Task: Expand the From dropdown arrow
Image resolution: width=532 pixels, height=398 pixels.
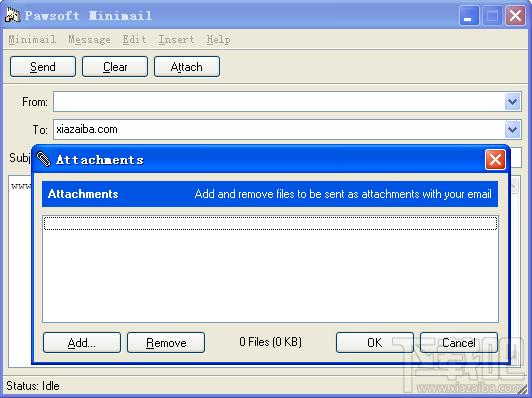Action: [512, 101]
